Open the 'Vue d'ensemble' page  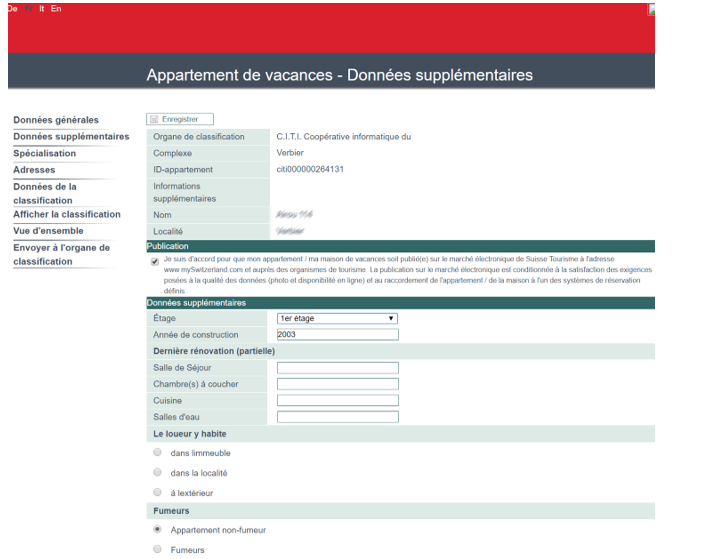(x=55, y=230)
